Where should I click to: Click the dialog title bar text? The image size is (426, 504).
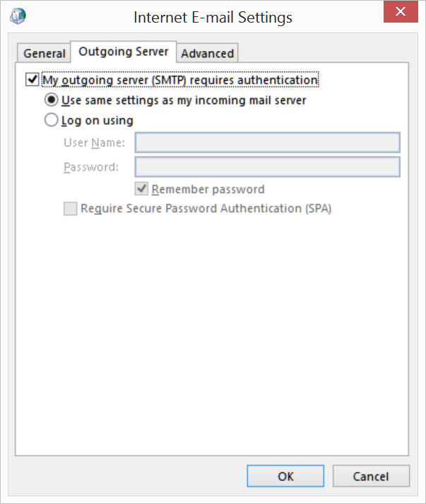(213, 16)
